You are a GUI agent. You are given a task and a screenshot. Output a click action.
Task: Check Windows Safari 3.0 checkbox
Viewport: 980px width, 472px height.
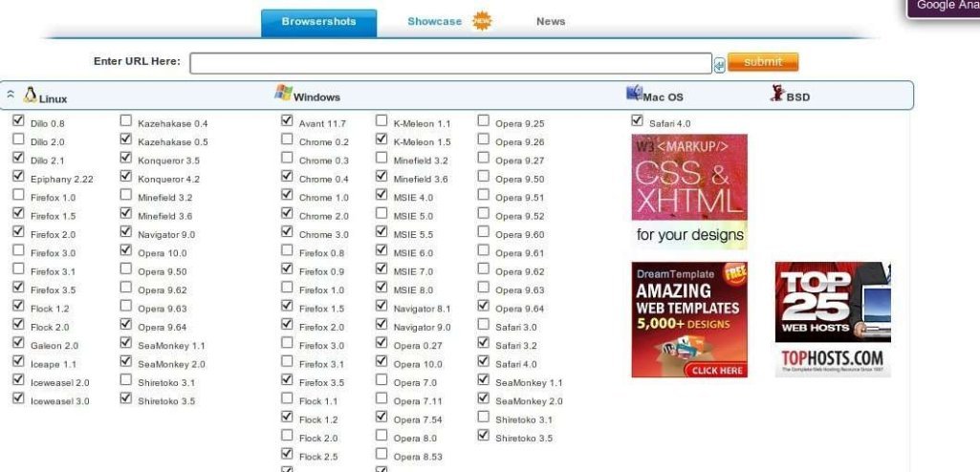point(483,324)
